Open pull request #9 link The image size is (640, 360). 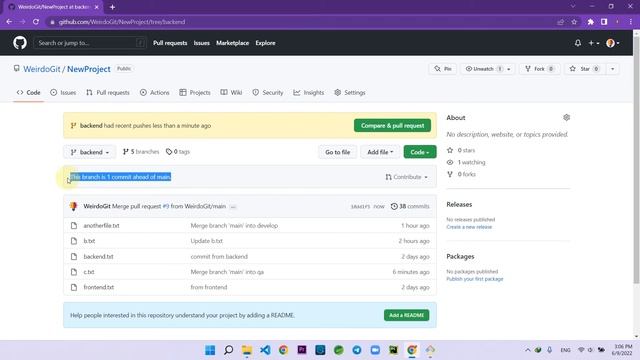[166, 207]
